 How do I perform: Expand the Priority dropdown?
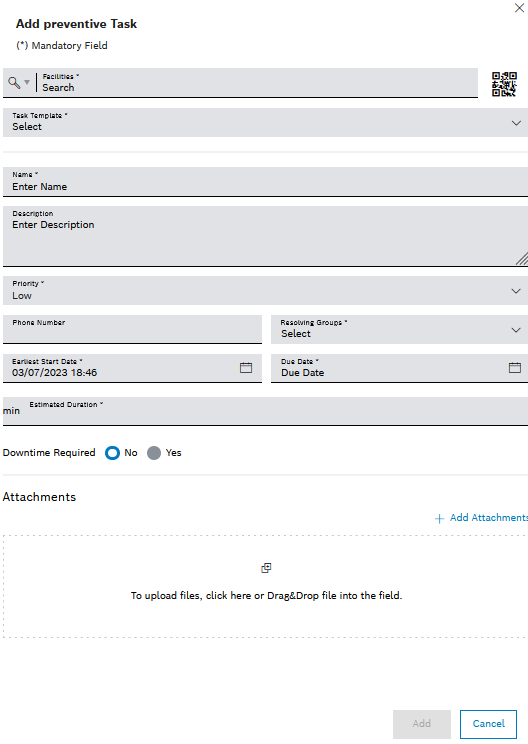(516, 291)
